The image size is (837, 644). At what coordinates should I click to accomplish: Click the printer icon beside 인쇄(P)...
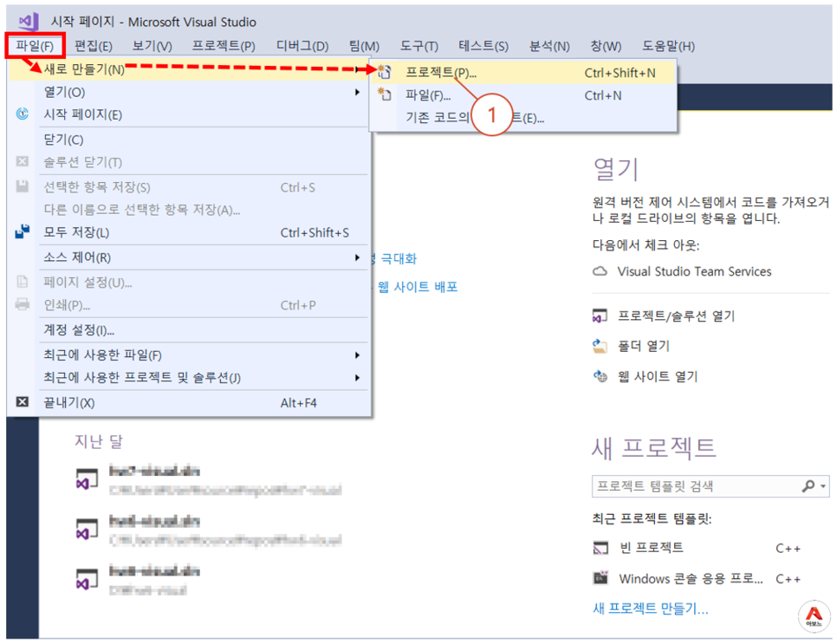coord(22,304)
